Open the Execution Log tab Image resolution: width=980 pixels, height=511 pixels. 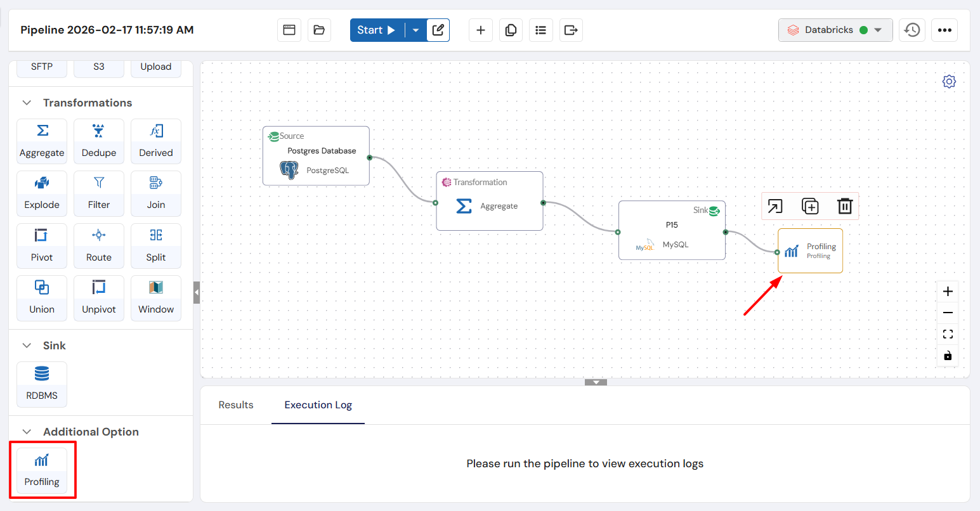tap(318, 405)
